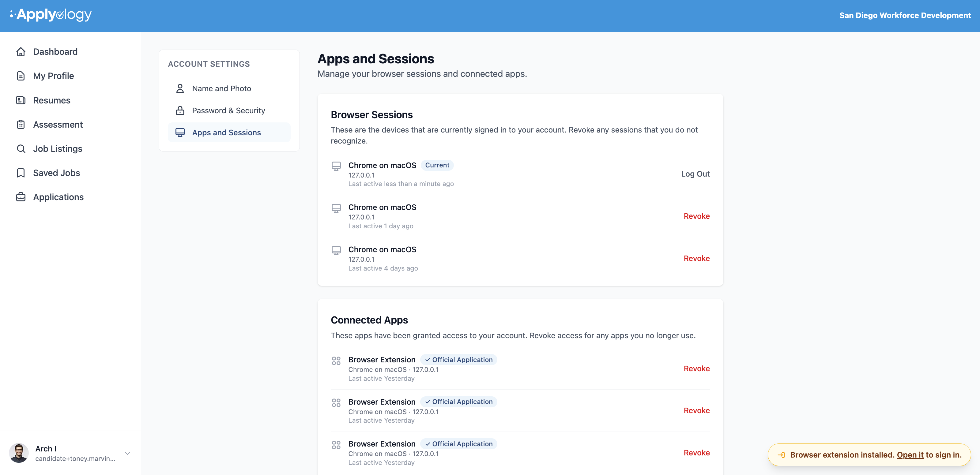Revoke the second Browser Extension app
The image size is (980, 475).
(696, 411)
